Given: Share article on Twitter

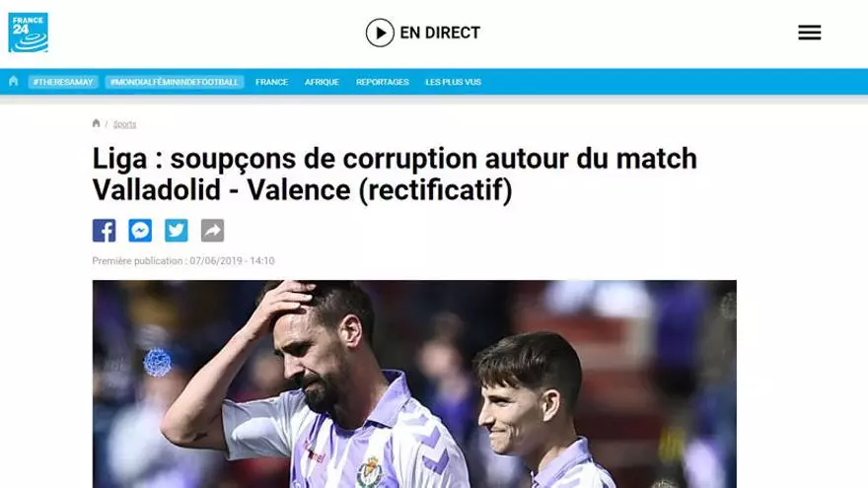Looking at the screenshot, I should tap(177, 230).
